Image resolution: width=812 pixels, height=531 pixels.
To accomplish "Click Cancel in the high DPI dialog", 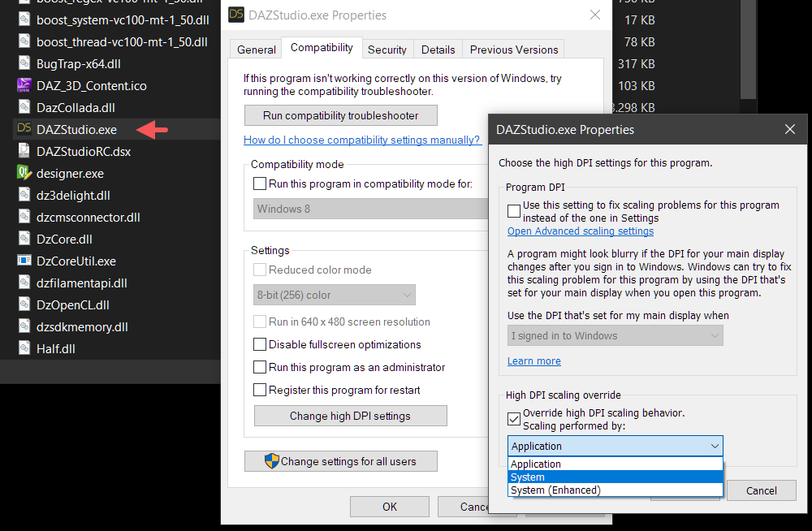I will click(762, 490).
